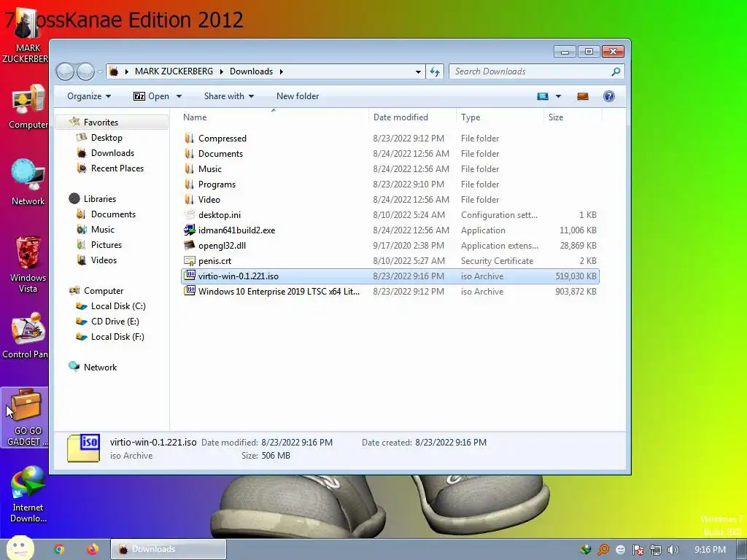Image resolution: width=747 pixels, height=560 pixels.
Task: Click the New folder button
Action: point(298,96)
